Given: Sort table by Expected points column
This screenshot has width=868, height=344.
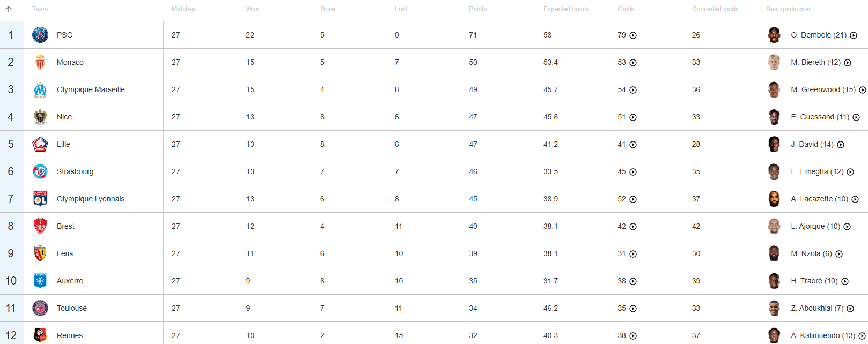Looking at the screenshot, I should 566,9.
